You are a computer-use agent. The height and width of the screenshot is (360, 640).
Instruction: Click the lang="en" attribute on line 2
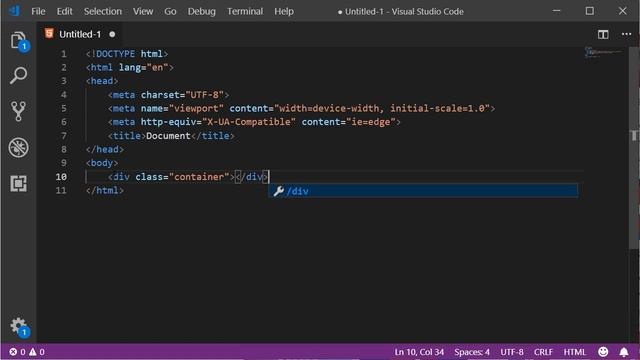(x=144, y=67)
